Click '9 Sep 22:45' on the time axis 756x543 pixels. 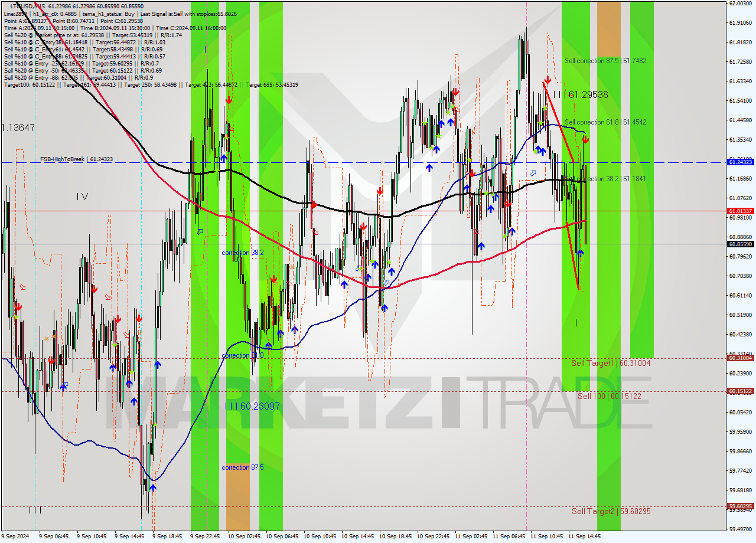tap(205, 537)
